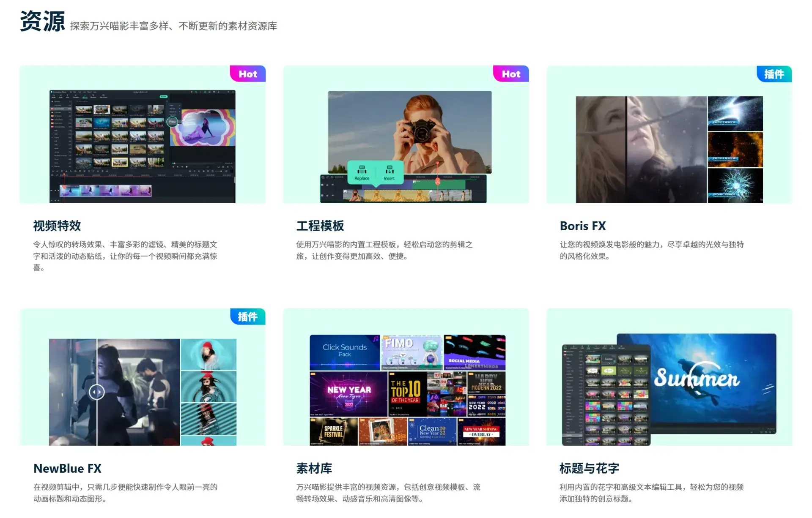This screenshot has width=812, height=518.
Task: Open the File menu in Filmora's menu bar
Action: [71, 92]
